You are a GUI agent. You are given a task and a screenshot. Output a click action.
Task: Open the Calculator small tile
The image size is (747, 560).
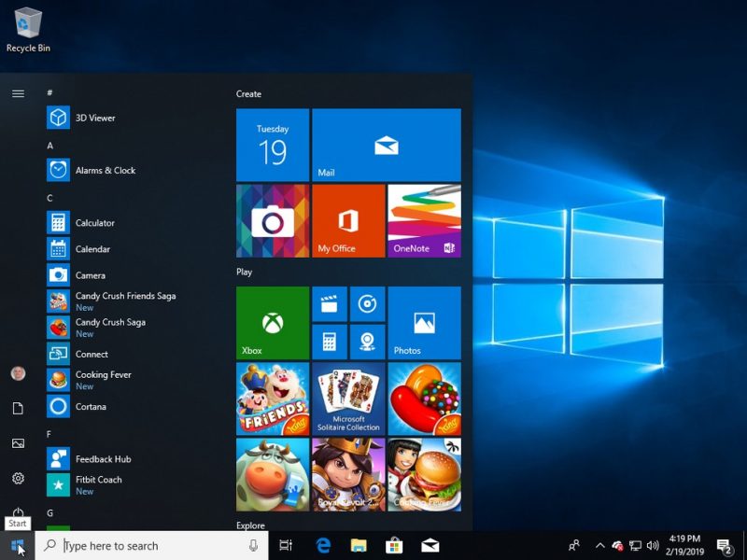330,342
